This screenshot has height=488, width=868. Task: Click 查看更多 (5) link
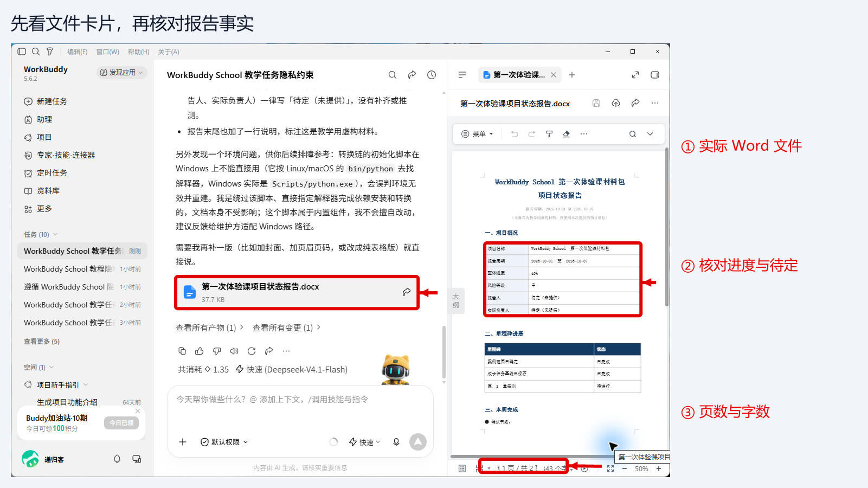click(x=42, y=342)
